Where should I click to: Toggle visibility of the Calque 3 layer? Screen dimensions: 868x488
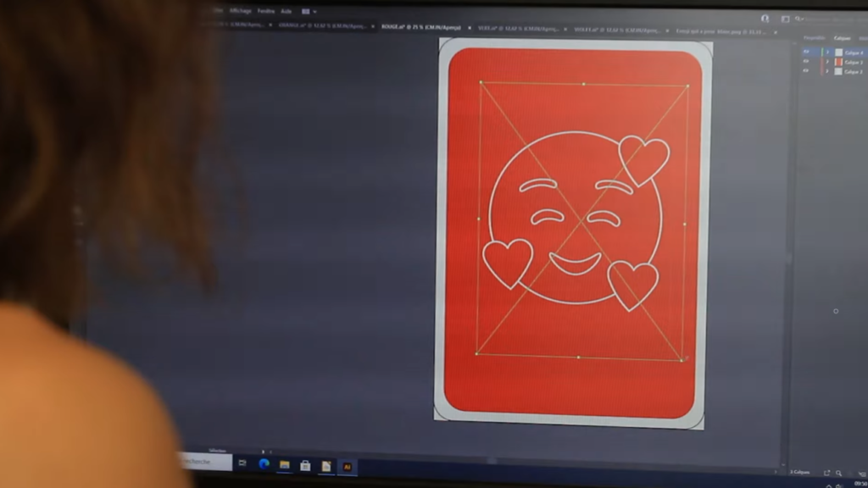click(x=806, y=61)
